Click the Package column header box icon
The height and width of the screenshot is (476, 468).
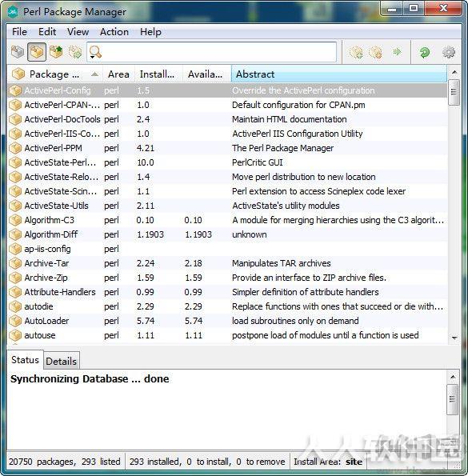18,74
